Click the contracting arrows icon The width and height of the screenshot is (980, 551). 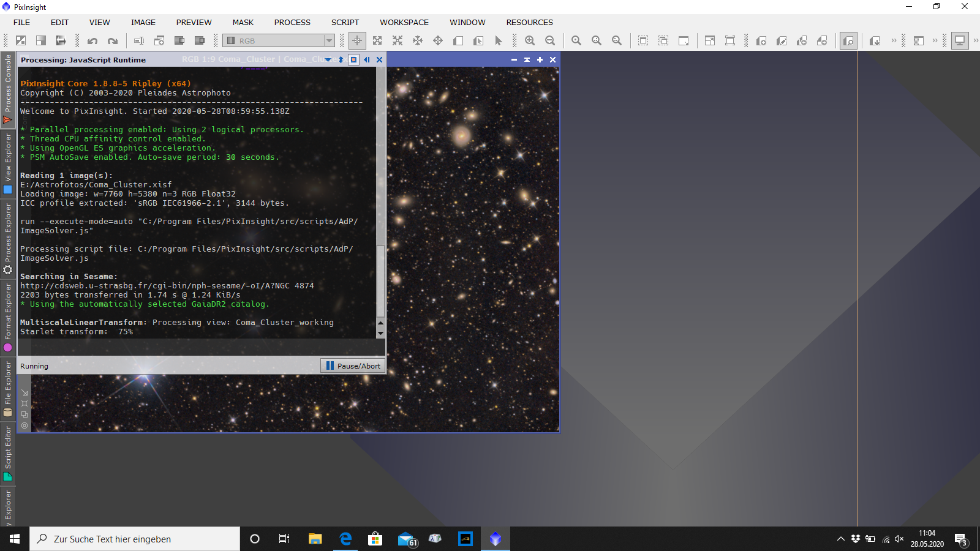[398, 40]
